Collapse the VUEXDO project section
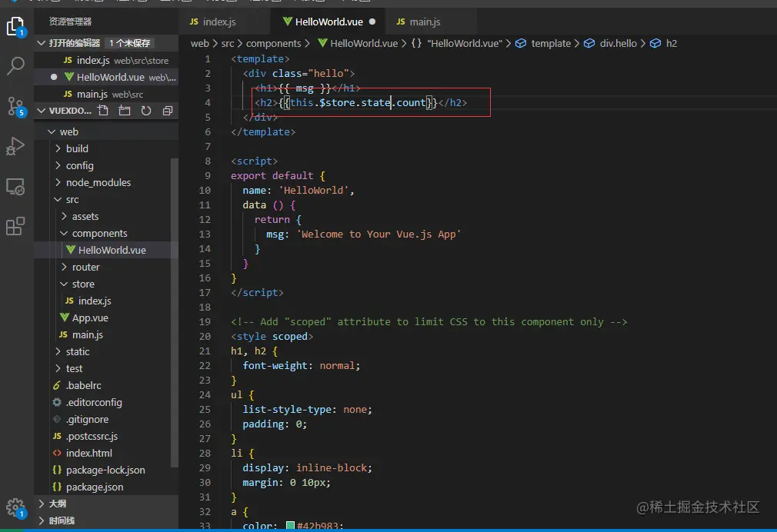Screen dimensions: 777x532 [42, 111]
